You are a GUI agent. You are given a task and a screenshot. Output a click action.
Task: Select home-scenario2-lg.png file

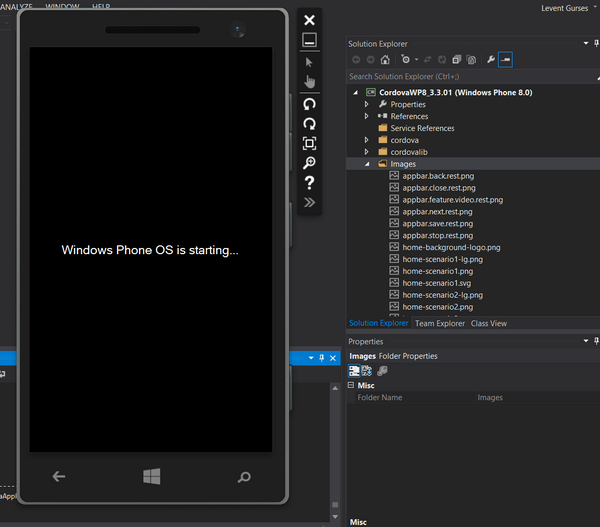coord(442,295)
